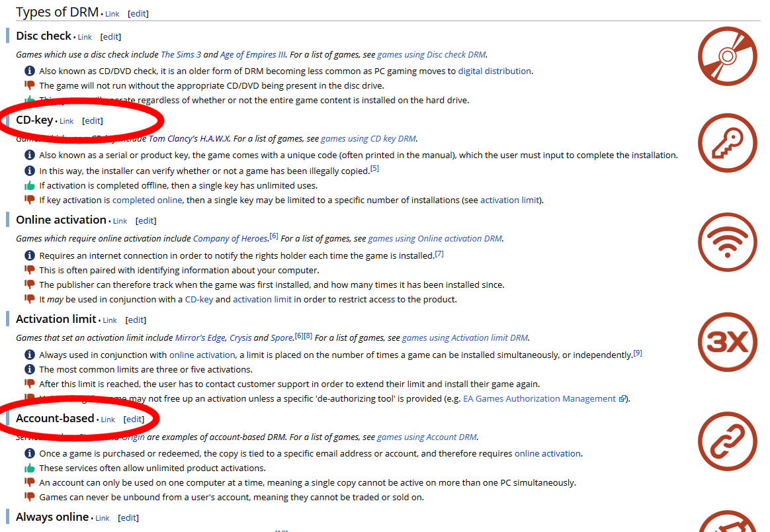Follow the 'completed online' link
This screenshot has width=770, height=532.
pos(148,200)
